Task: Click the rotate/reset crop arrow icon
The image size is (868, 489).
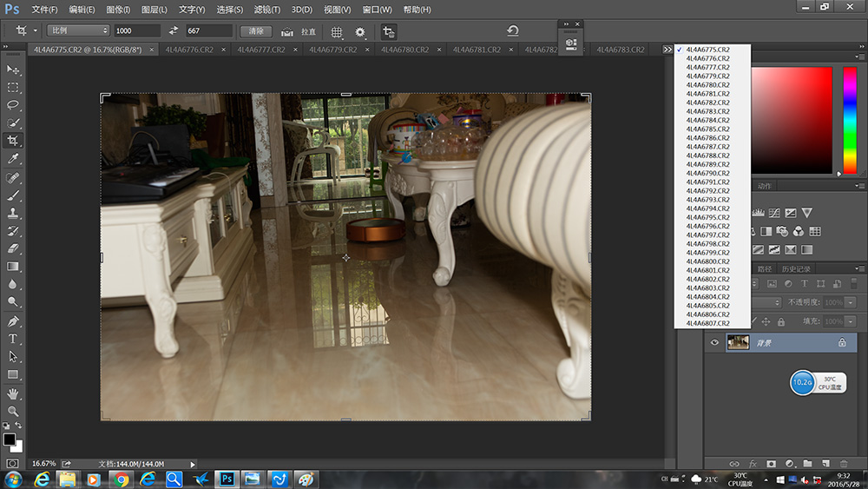Action: [513, 31]
